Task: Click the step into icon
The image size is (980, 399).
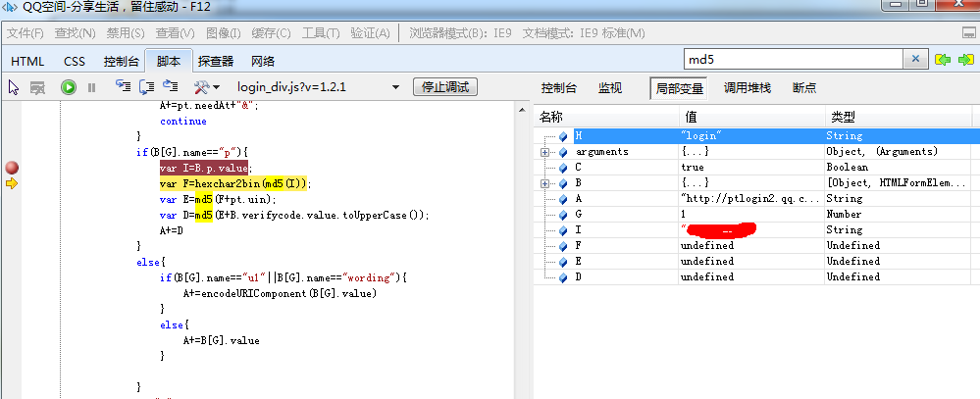Action: [x=124, y=87]
